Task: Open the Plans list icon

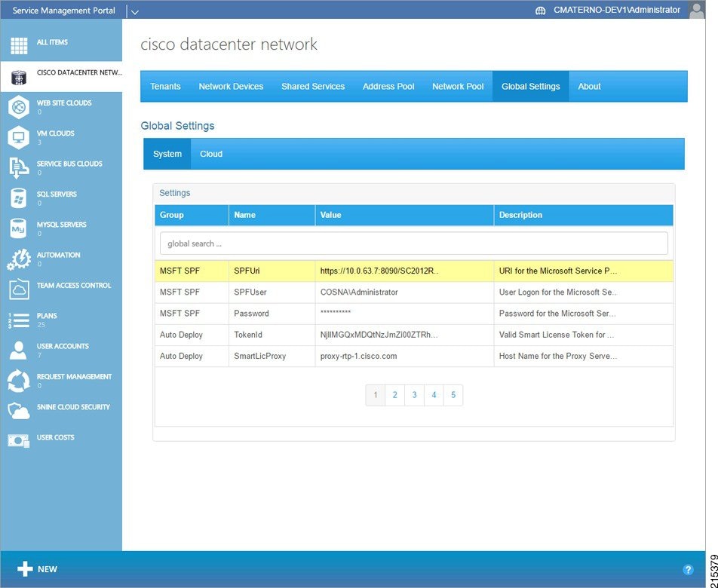Action: [19, 320]
